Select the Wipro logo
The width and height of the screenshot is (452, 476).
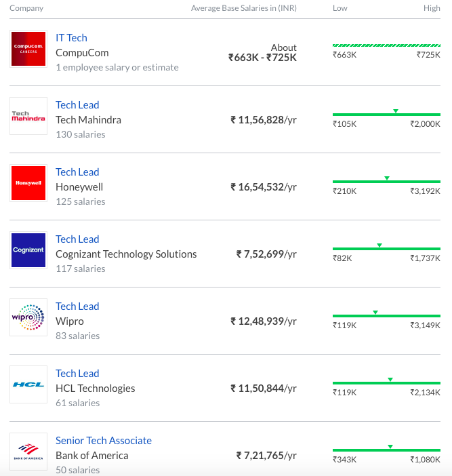[x=28, y=317]
